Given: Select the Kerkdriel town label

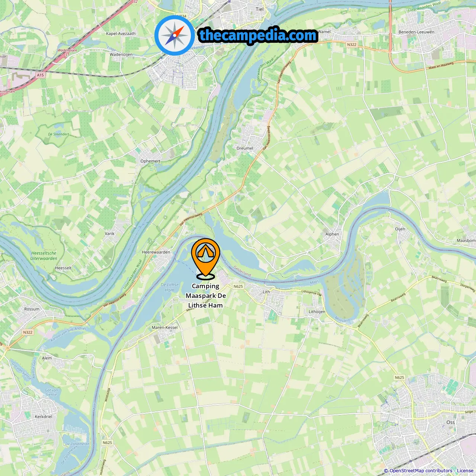Looking at the screenshot, I should tap(44, 416).
